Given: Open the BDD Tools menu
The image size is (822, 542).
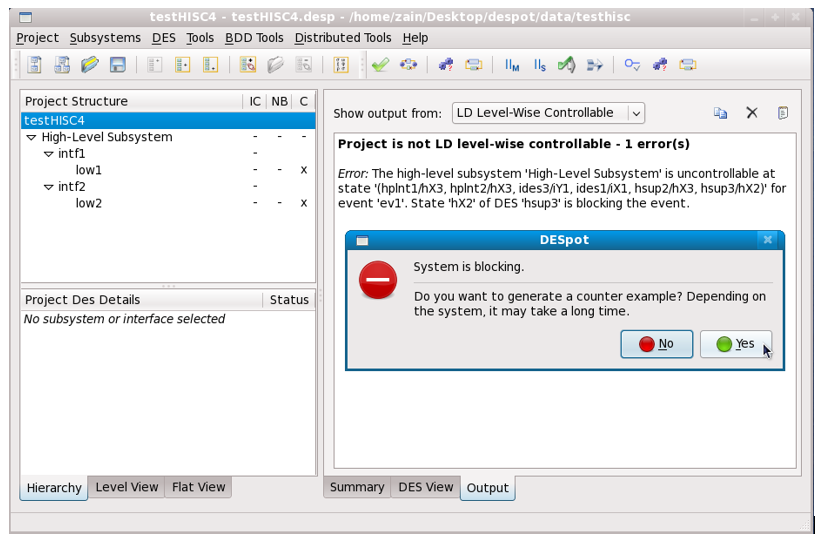Looking at the screenshot, I should point(254,38).
